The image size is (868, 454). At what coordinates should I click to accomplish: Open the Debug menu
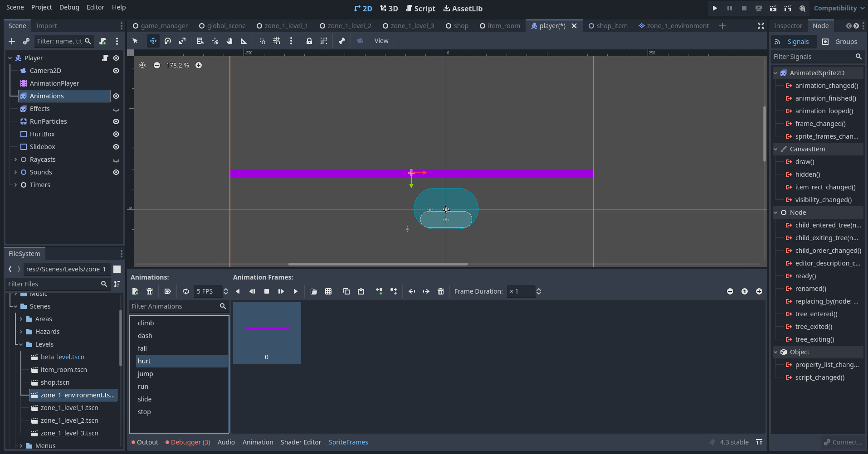69,7
